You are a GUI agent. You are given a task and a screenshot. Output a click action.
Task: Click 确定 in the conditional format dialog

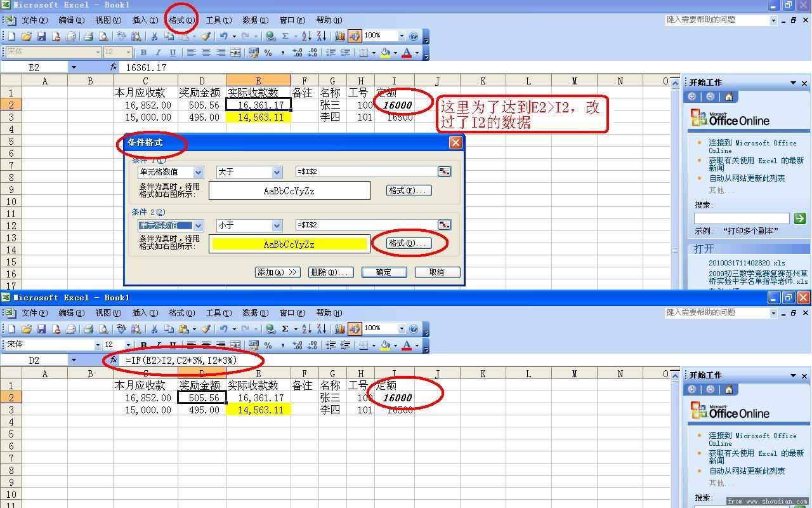click(384, 272)
